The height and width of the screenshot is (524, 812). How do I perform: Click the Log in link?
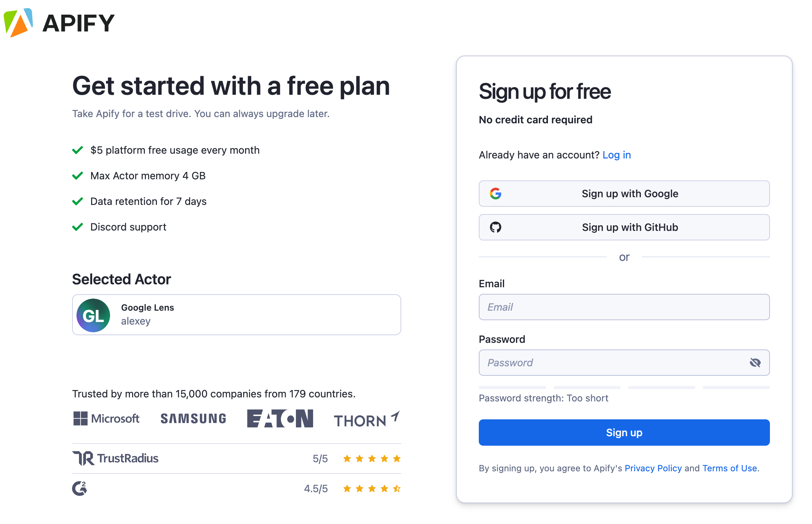pos(617,154)
